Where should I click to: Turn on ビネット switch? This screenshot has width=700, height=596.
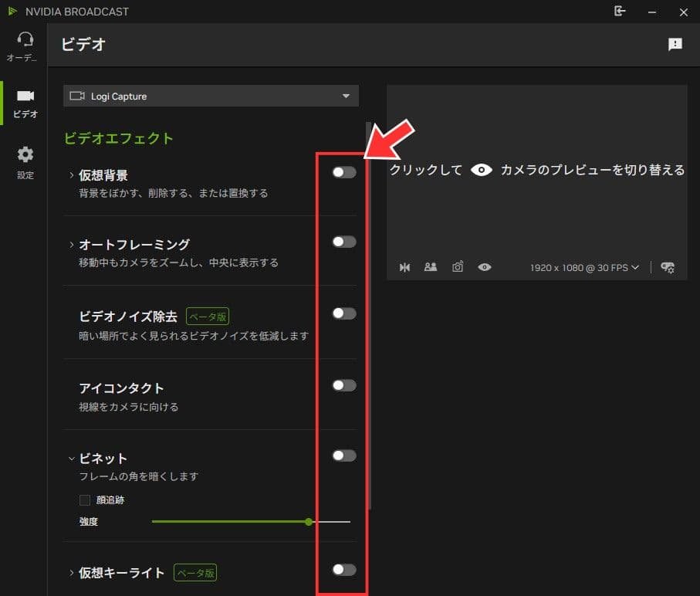pos(344,455)
